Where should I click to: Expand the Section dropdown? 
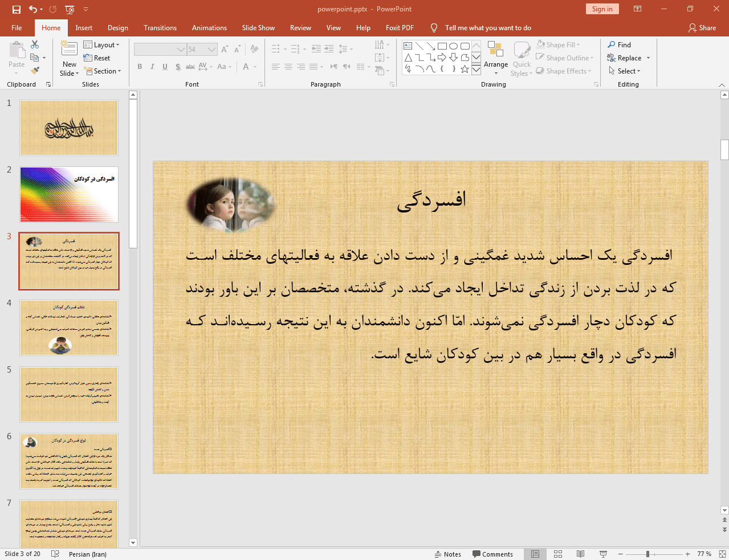pyautogui.click(x=103, y=71)
